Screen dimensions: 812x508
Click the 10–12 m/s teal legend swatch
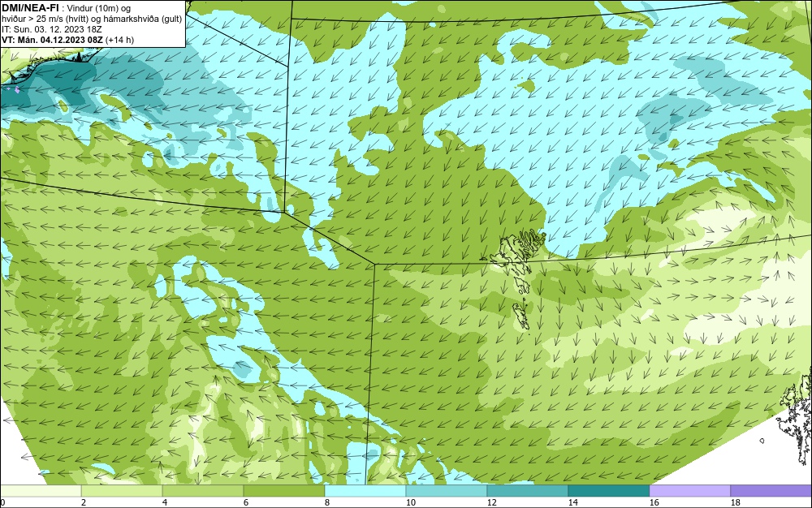(447, 491)
